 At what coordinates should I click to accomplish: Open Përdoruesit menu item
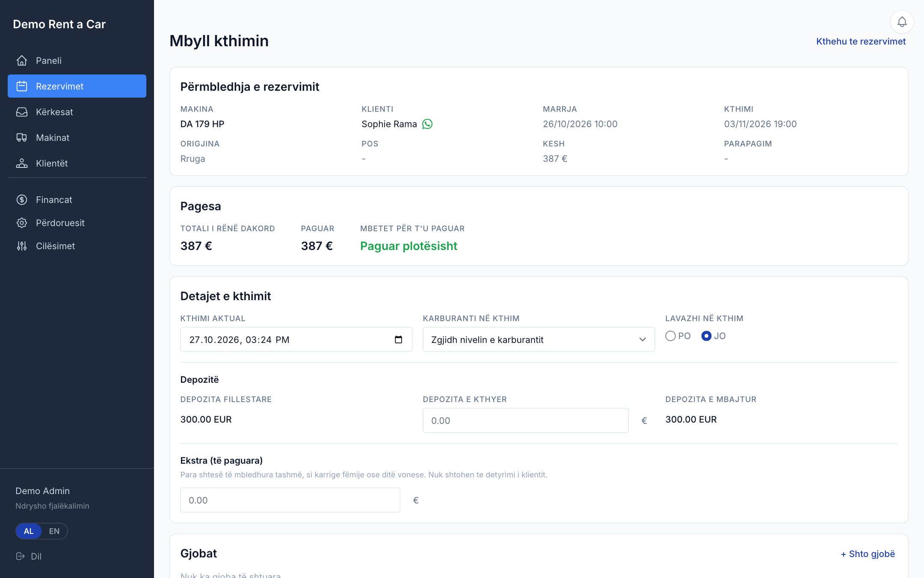click(77, 223)
